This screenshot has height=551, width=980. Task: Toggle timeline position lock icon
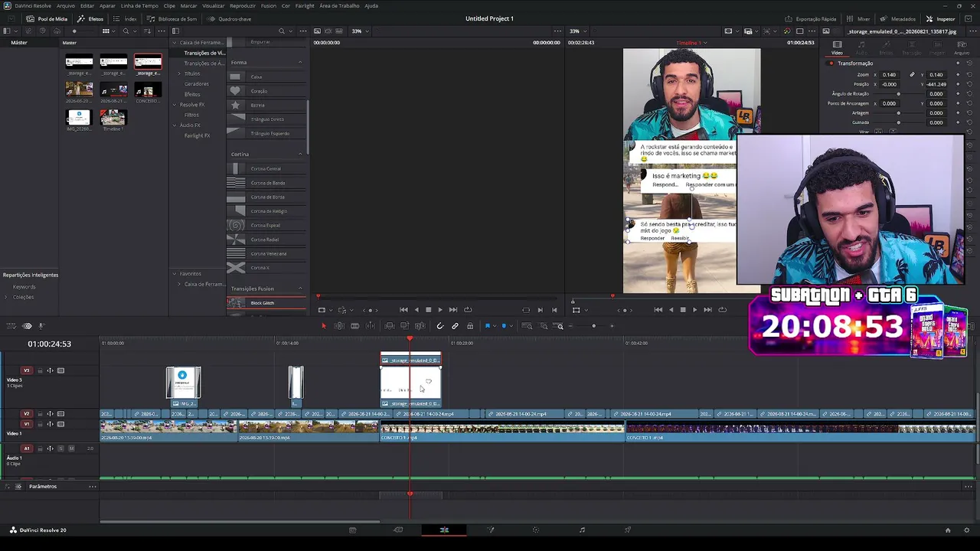click(470, 326)
